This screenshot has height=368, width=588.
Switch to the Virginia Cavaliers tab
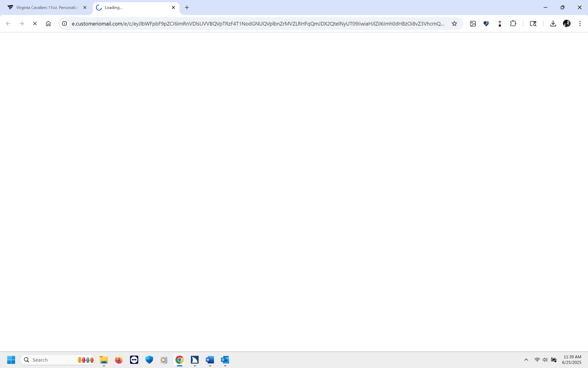click(x=47, y=7)
